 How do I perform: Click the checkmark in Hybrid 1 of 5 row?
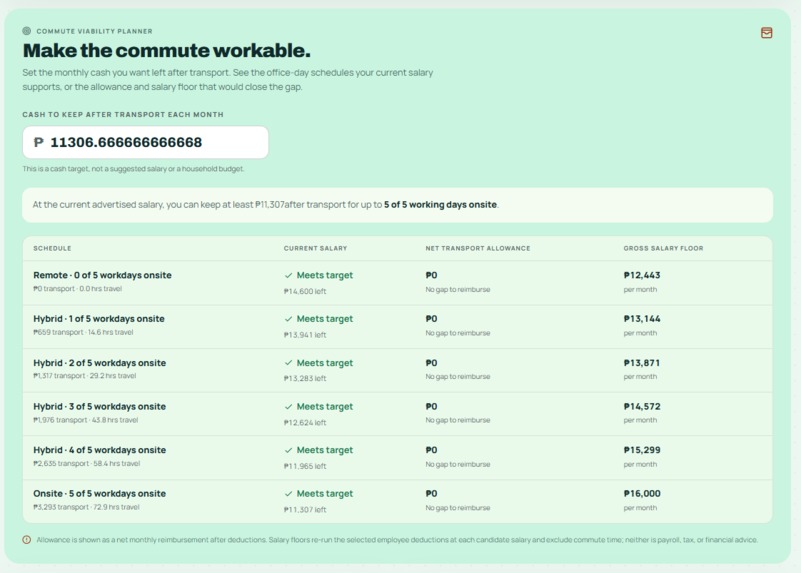point(288,319)
